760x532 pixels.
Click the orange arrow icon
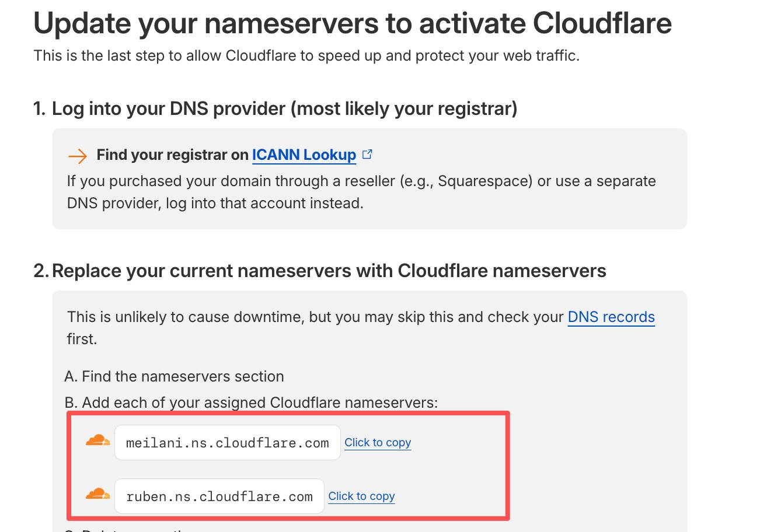point(77,155)
